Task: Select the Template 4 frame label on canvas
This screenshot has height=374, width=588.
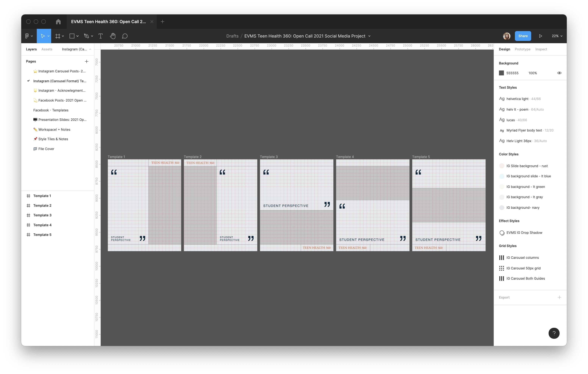Action: (345, 157)
